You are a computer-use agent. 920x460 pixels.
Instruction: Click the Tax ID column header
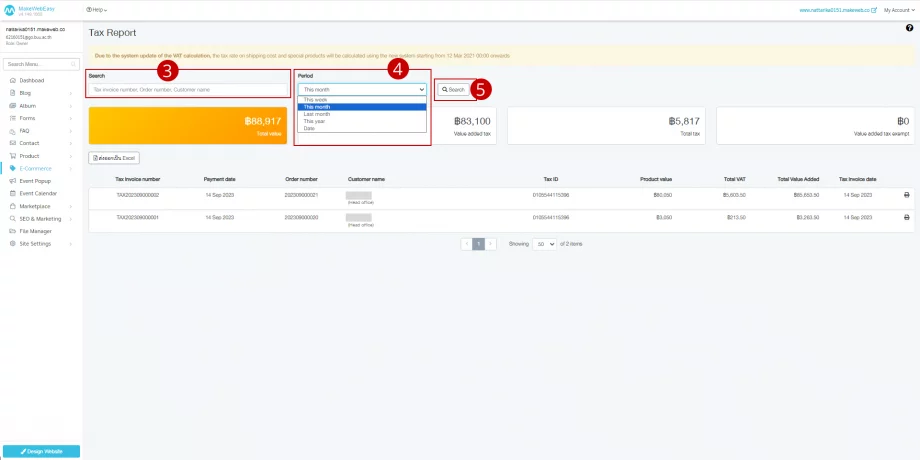pos(551,179)
